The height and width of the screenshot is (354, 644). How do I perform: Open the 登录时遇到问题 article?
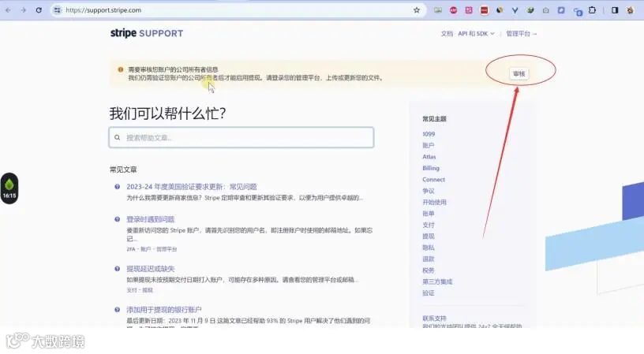pos(150,219)
